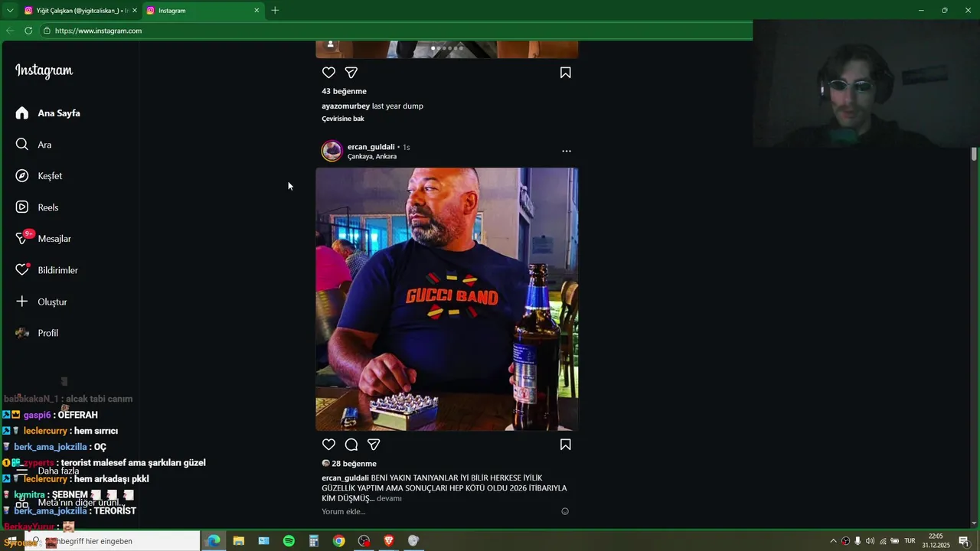Screen dimensions: 980x551
Task: Open the three-dot options for ercan_guldali post
Action: [567, 151]
